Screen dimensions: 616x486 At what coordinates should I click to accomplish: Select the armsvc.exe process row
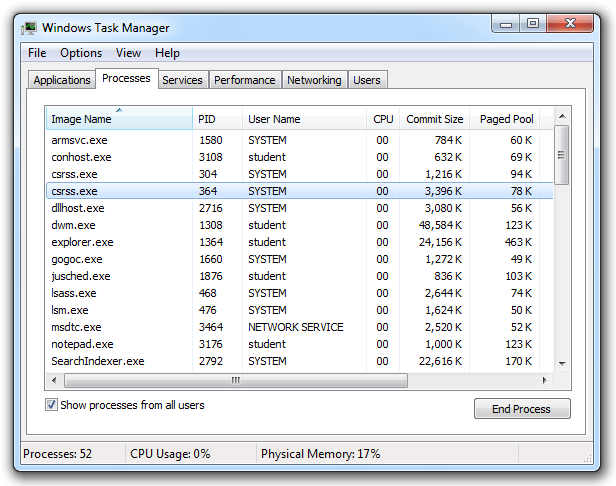(x=299, y=140)
